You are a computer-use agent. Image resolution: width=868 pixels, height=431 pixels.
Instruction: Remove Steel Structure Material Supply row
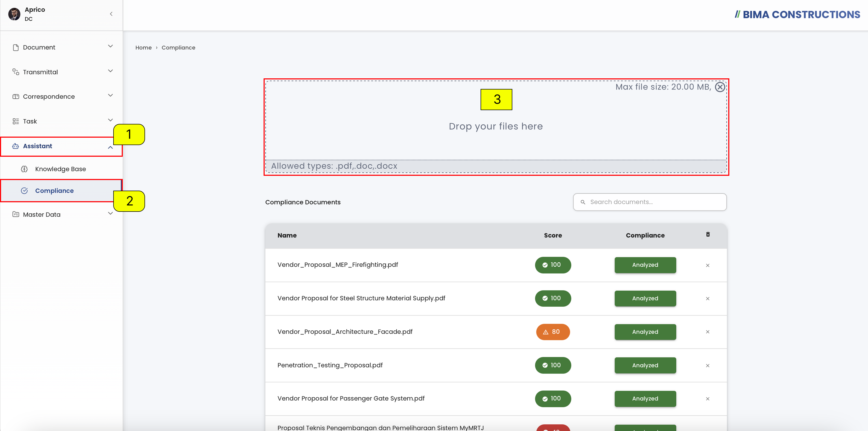(708, 299)
